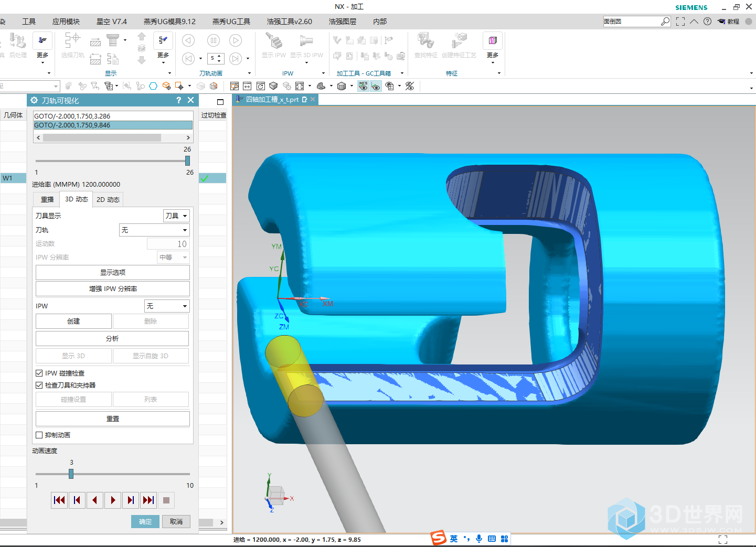This screenshot has height=547, width=756.
Task: Select the GOTO/-2.000,1.750,3.286 list row
Action: pos(113,116)
